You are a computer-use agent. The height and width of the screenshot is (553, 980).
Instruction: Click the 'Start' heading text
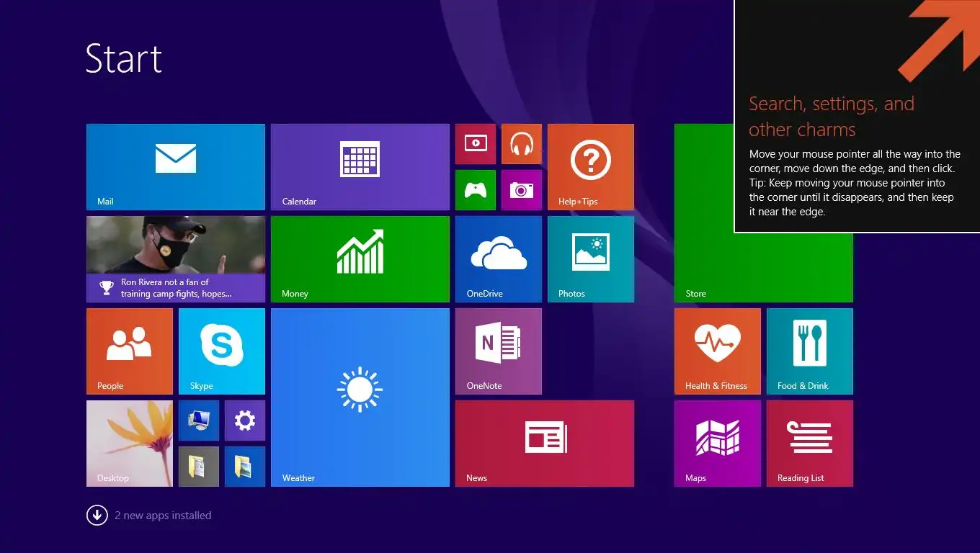tap(124, 58)
